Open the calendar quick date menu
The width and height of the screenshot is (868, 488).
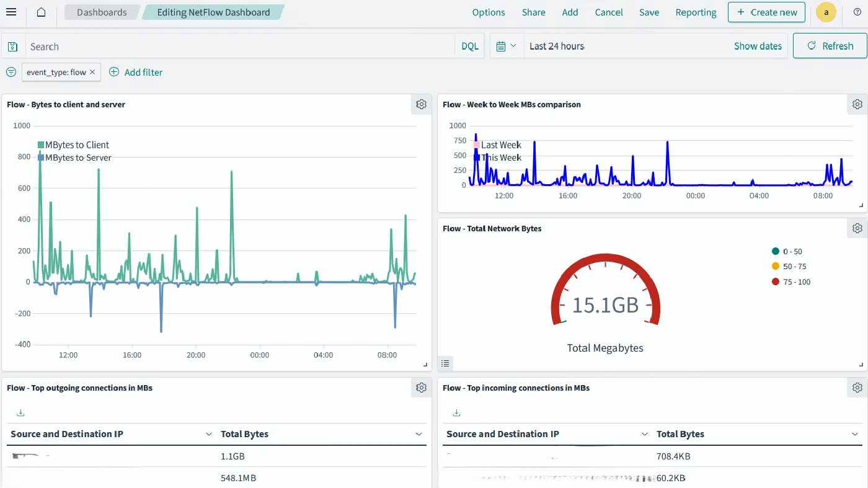tap(507, 46)
